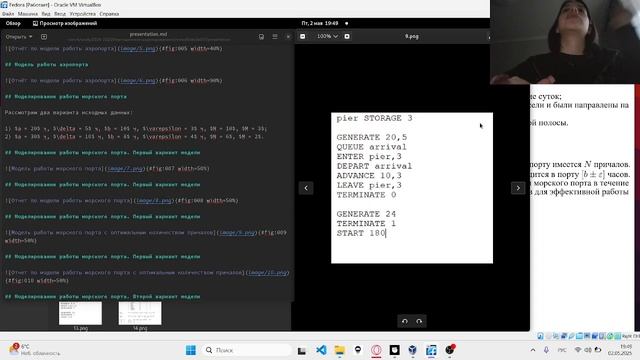Open File Explorer from taskbar
Screen dimensions: 640x360
[x=340, y=350]
